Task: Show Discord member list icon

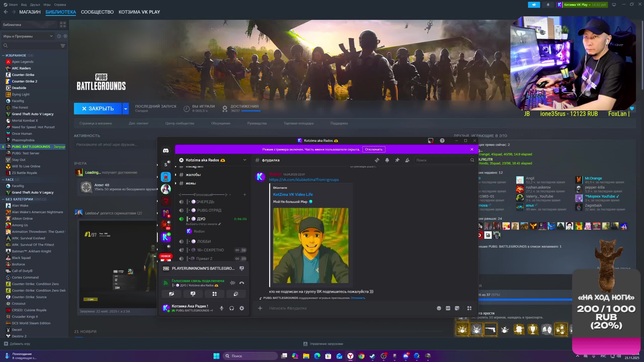Action: point(407,160)
